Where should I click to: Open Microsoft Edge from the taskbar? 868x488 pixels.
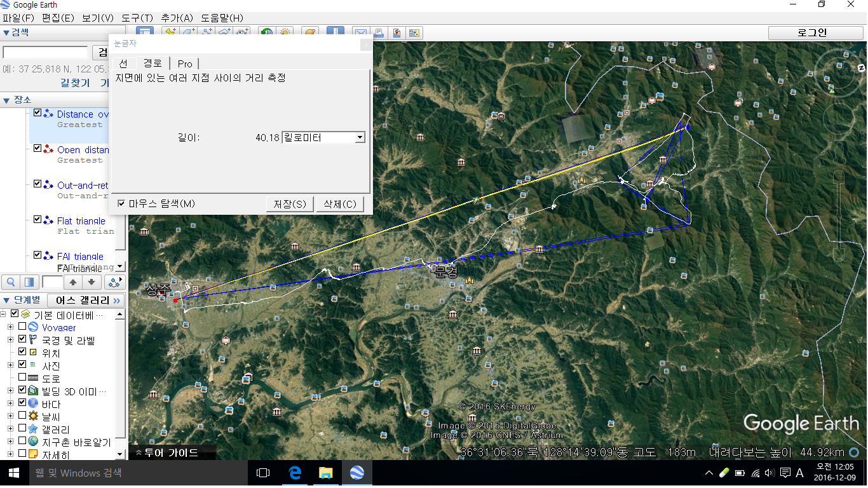pyautogui.click(x=295, y=473)
